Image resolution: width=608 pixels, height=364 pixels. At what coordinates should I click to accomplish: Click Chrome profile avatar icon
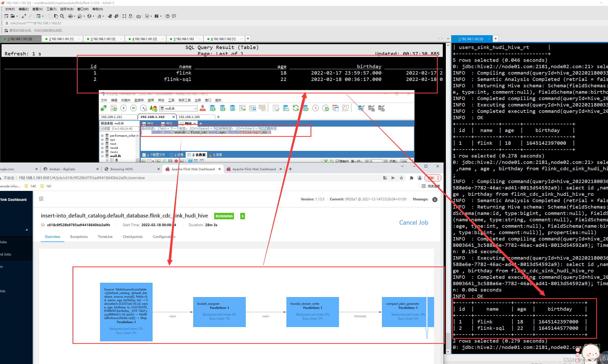click(420, 178)
